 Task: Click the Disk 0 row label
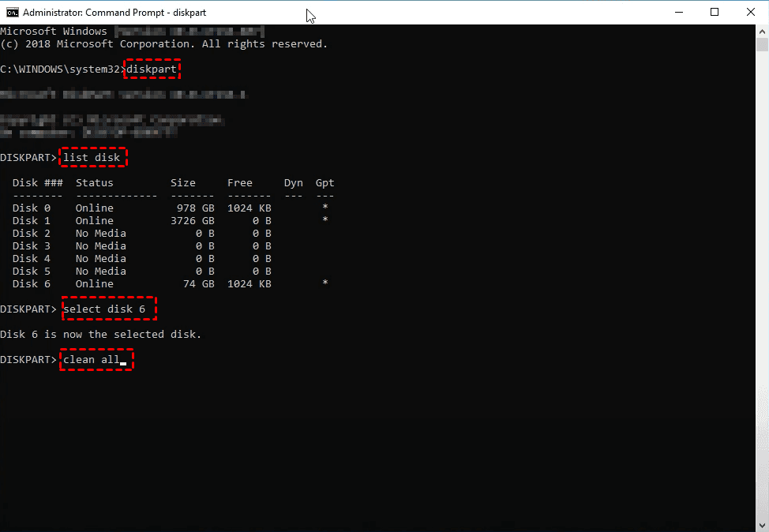point(31,208)
